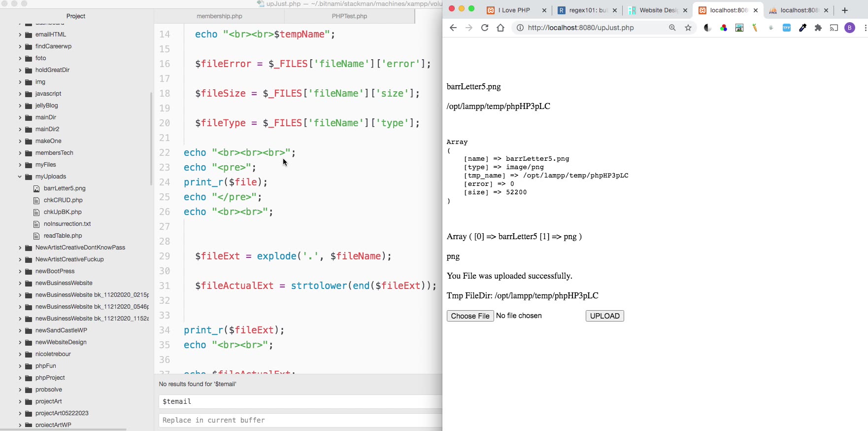The image size is (868, 431).
Task: Click the cast media icon in Chrome
Action: (834, 28)
